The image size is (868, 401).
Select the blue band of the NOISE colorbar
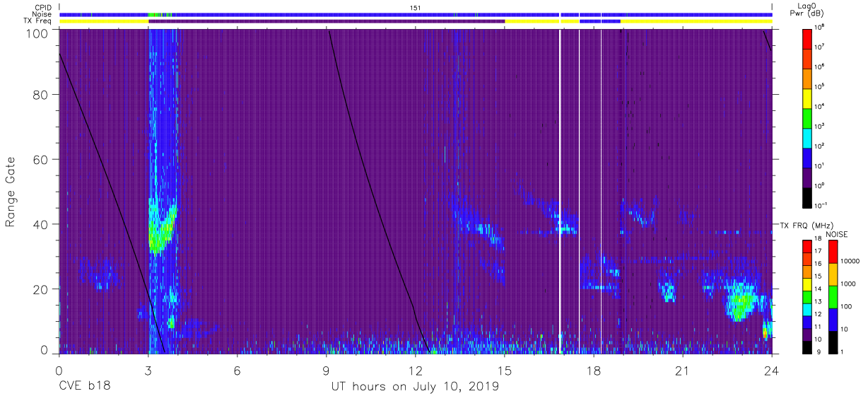coord(834,319)
